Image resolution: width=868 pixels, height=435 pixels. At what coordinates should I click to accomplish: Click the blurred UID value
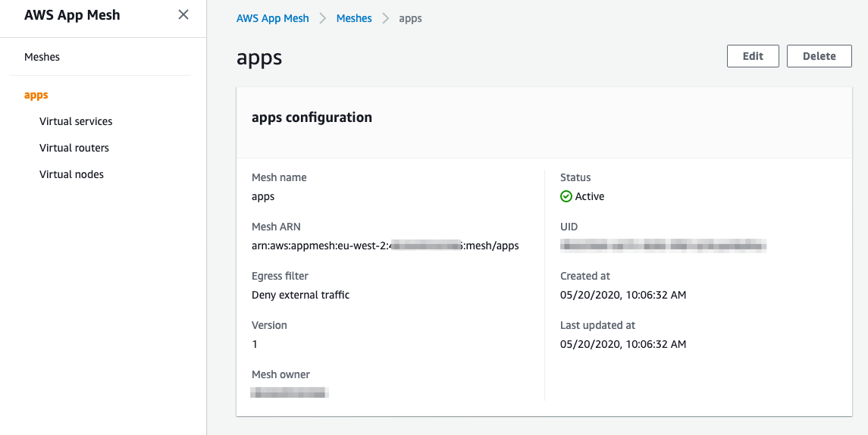(663, 246)
